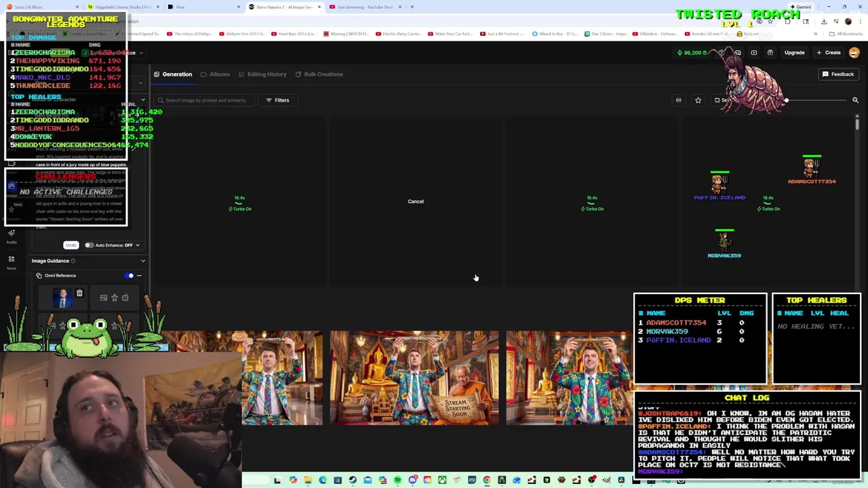Switch to the Generation tab
Viewport: 868px width, 488px height.
tap(173, 74)
